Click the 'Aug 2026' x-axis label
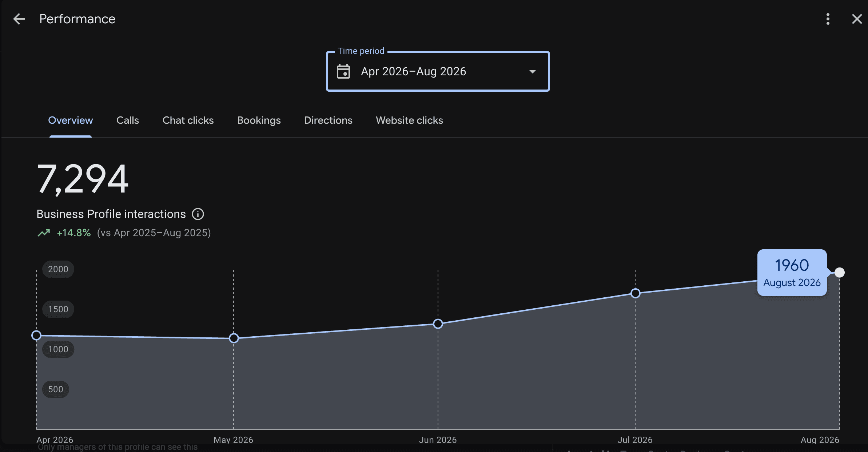This screenshot has height=452, width=868. coord(820,440)
